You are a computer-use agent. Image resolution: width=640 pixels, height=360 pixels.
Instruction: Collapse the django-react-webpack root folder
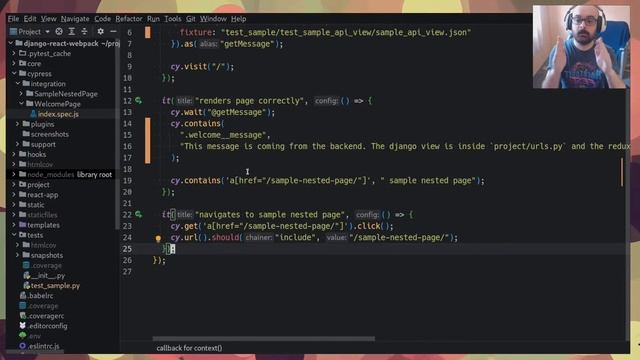[x=11, y=43]
